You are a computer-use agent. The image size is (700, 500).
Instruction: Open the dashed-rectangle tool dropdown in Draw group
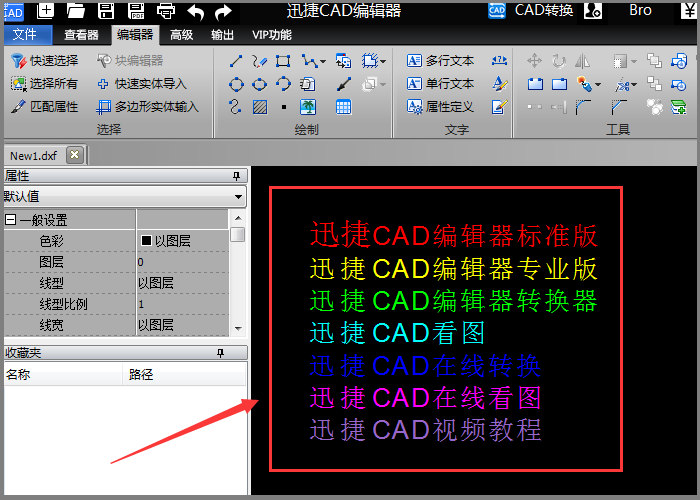(x=383, y=61)
